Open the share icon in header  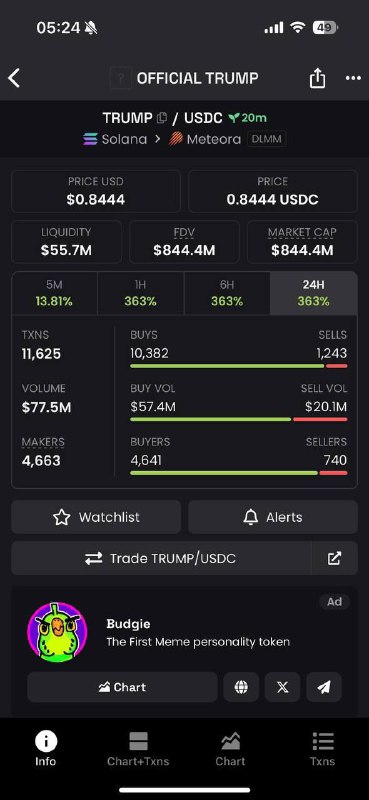[x=317, y=78]
